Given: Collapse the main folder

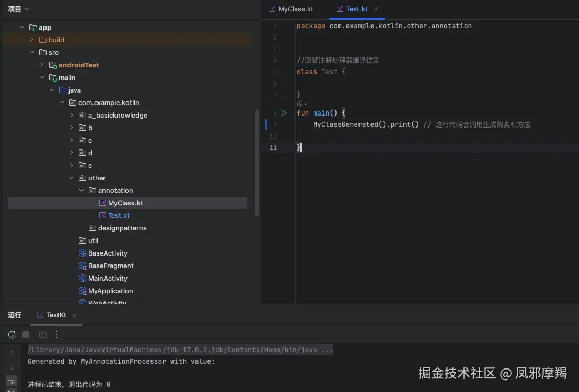Looking at the screenshot, I should (42, 77).
